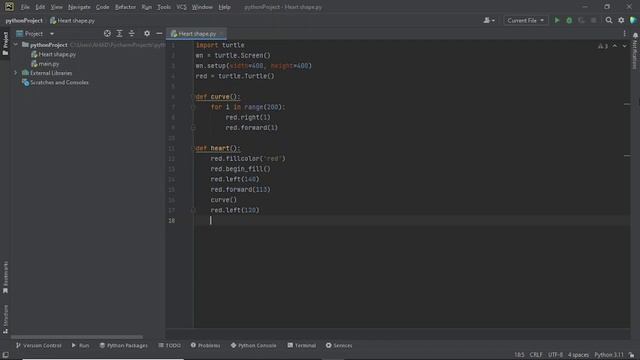Open IDE settings gear in top toolbar

click(621, 20)
